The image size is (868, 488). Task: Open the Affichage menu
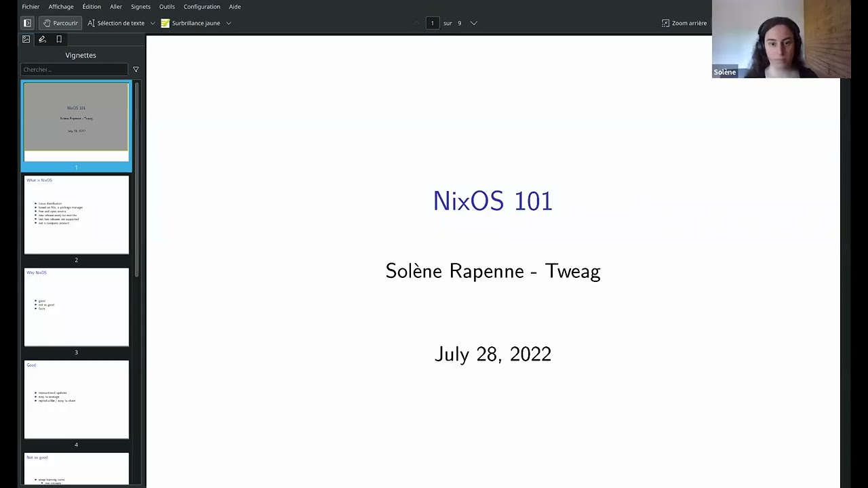tap(61, 7)
